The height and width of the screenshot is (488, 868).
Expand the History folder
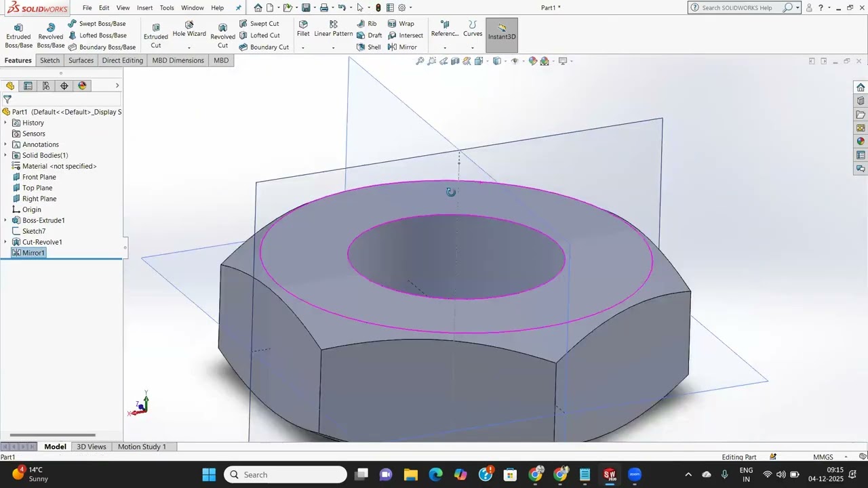click(x=5, y=123)
